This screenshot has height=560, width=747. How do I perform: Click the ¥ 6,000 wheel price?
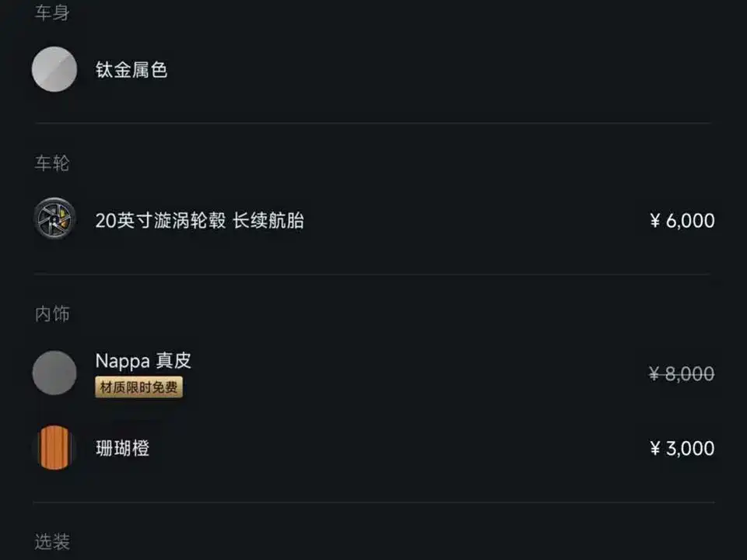pyautogui.click(x=682, y=221)
